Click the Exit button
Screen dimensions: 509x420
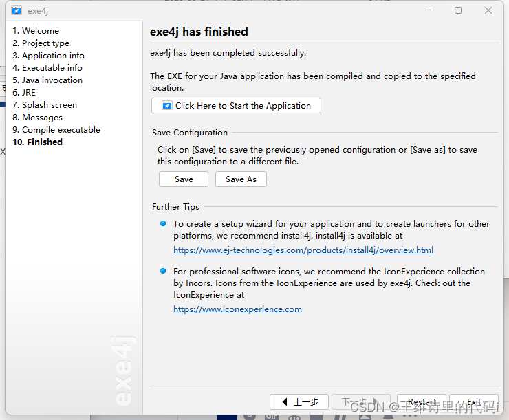(474, 402)
